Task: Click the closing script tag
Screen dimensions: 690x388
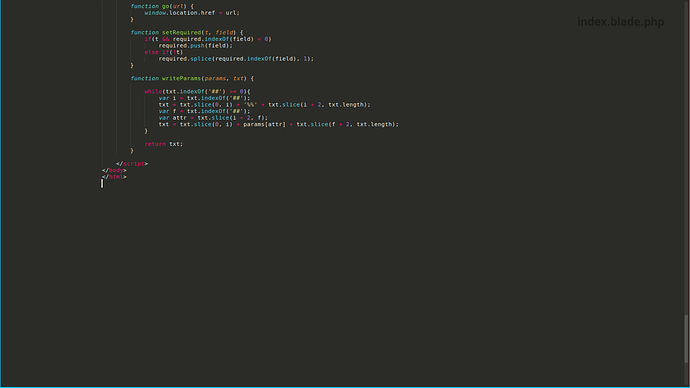Action: (132, 164)
